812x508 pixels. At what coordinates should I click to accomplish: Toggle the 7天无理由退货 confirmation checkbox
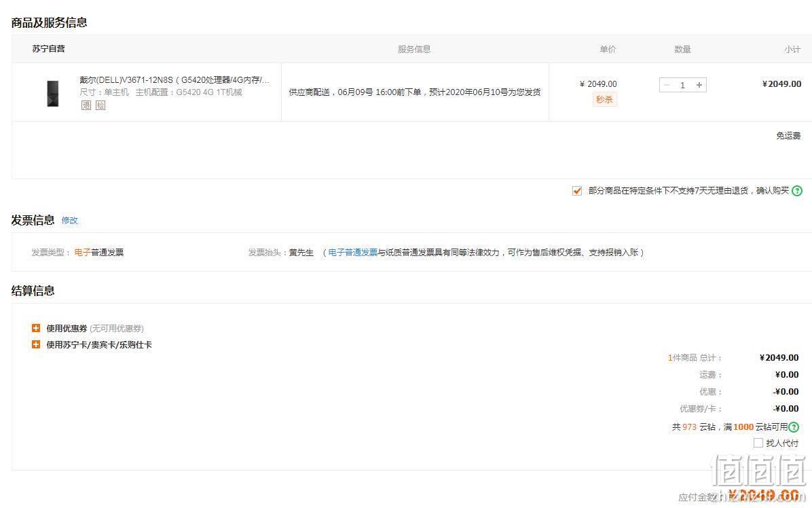pyautogui.click(x=577, y=191)
